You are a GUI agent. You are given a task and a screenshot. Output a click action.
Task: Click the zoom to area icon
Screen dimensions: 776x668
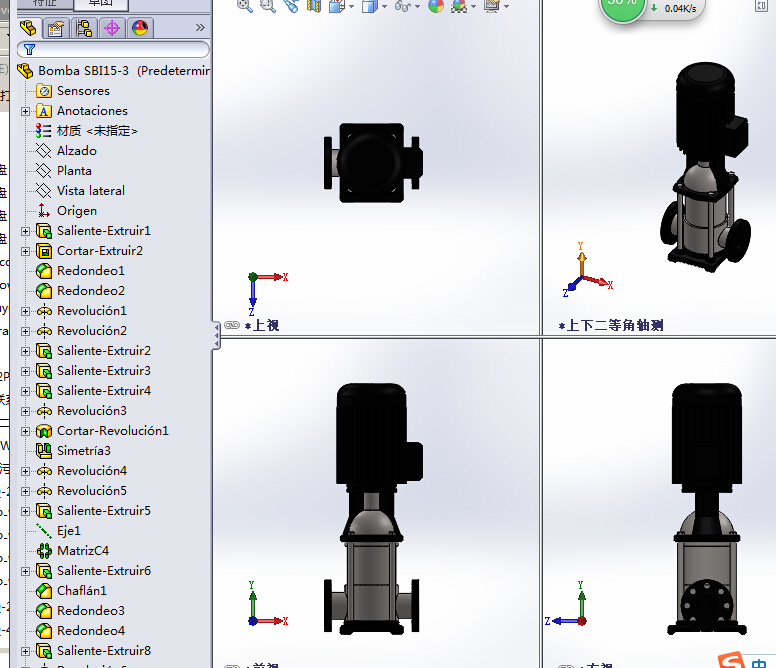pyautogui.click(x=268, y=6)
